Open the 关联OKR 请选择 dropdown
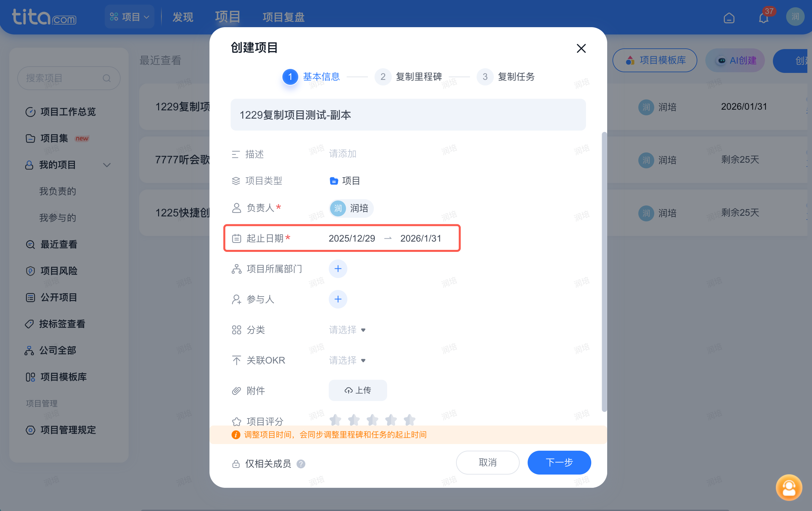 (x=347, y=360)
